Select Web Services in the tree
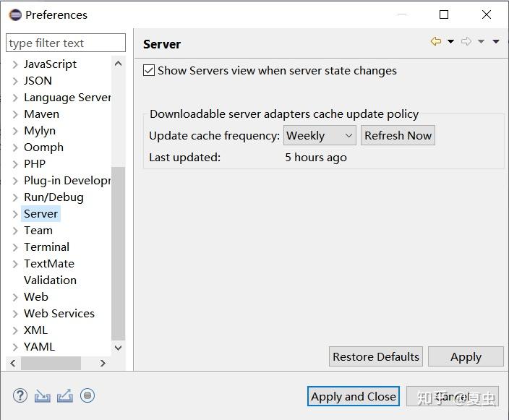Image resolution: width=509 pixels, height=420 pixels. [x=59, y=314]
